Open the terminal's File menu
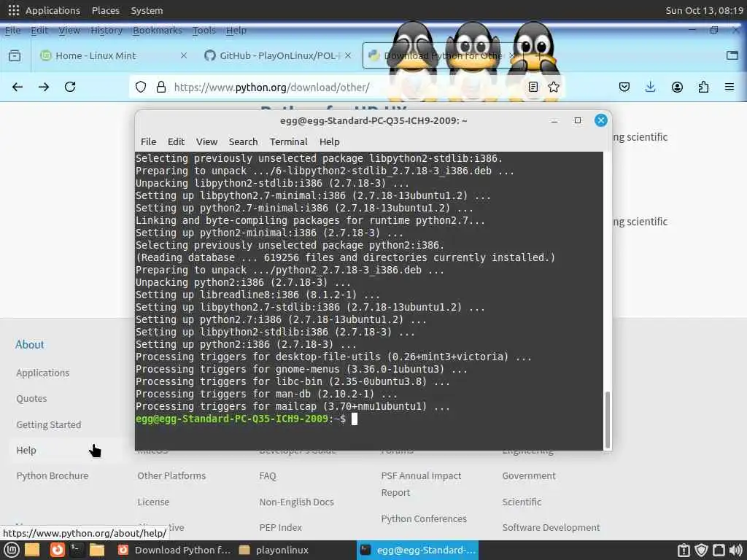Screen dimensions: 747x560 coord(148,141)
